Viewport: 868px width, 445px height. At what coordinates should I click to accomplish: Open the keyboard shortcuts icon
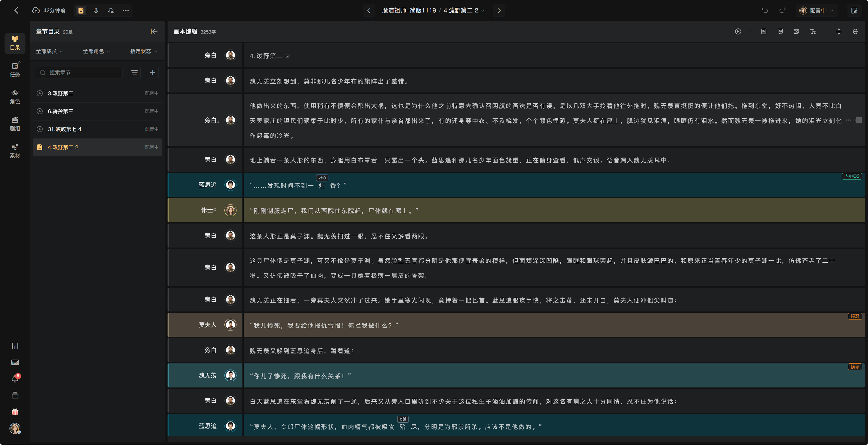(15, 362)
